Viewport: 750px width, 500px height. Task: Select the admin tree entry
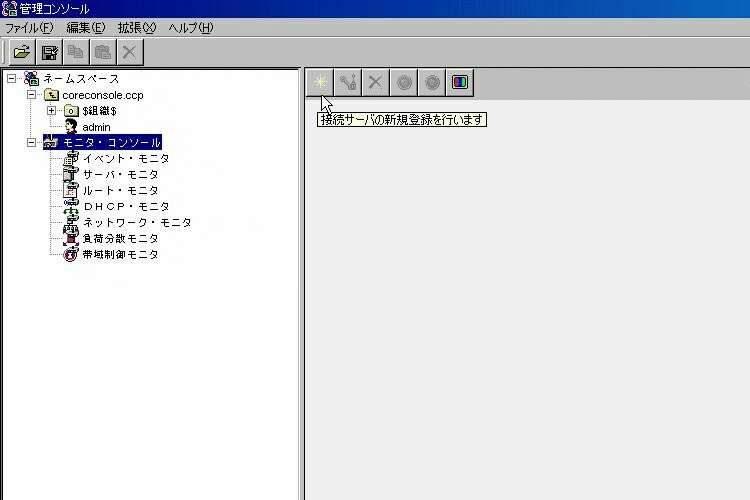pyautogui.click(x=97, y=127)
